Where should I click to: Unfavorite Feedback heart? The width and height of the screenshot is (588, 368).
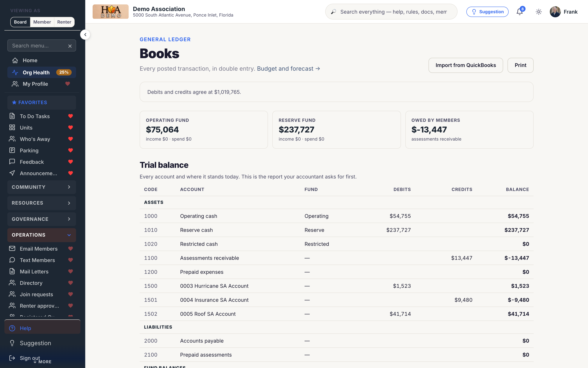[70, 162]
